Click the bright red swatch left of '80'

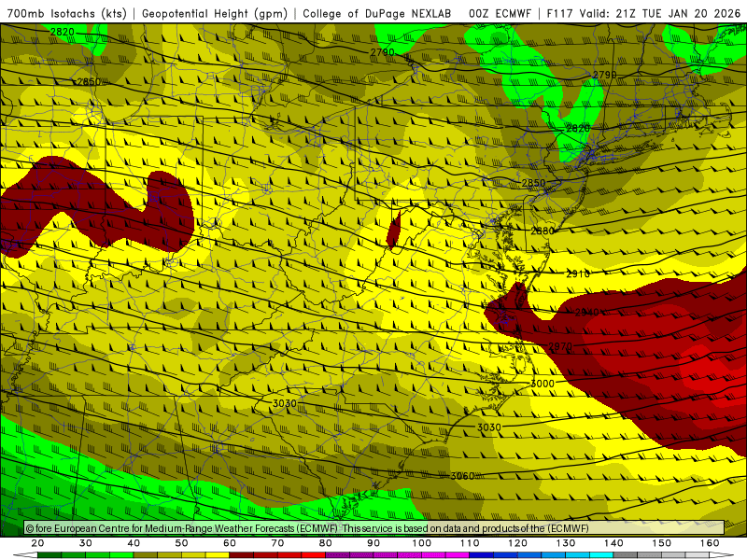click(x=314, y=555)
